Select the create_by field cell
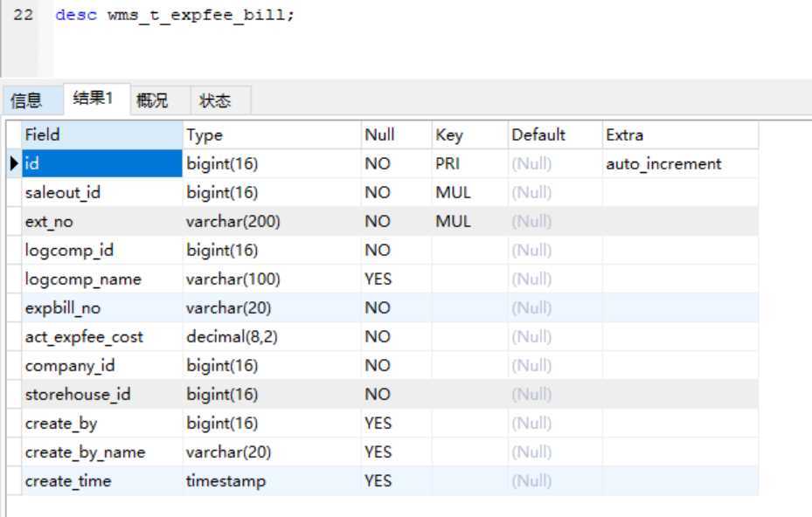 click(102, 424)
